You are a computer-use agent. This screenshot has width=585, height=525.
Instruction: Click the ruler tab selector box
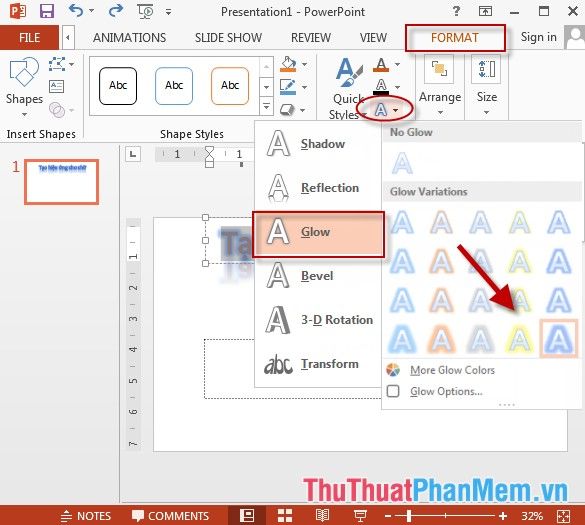tap(133, 154)
